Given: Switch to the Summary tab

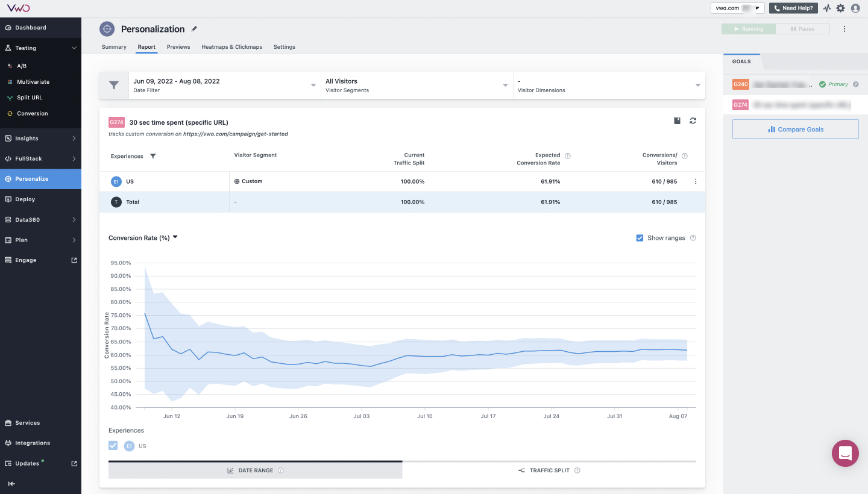Looking at the screenshot, I should [x=114, y=46].
